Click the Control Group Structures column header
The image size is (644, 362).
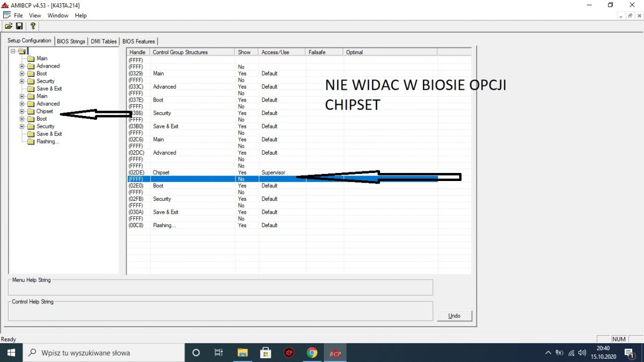click(193, 52)
